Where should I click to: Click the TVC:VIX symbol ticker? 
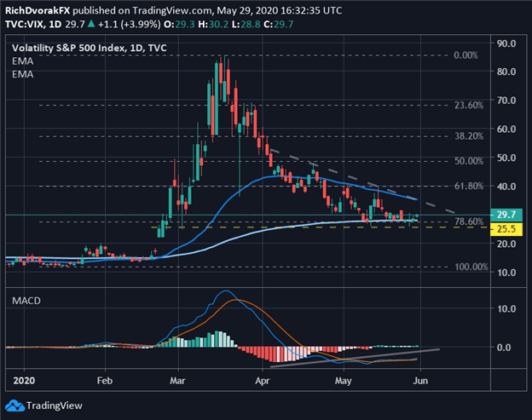pyautogui.click(x=25, y=25)
